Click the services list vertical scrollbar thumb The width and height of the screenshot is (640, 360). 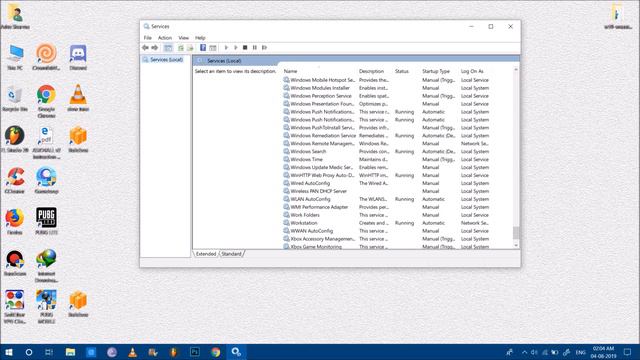coord(516,233)
